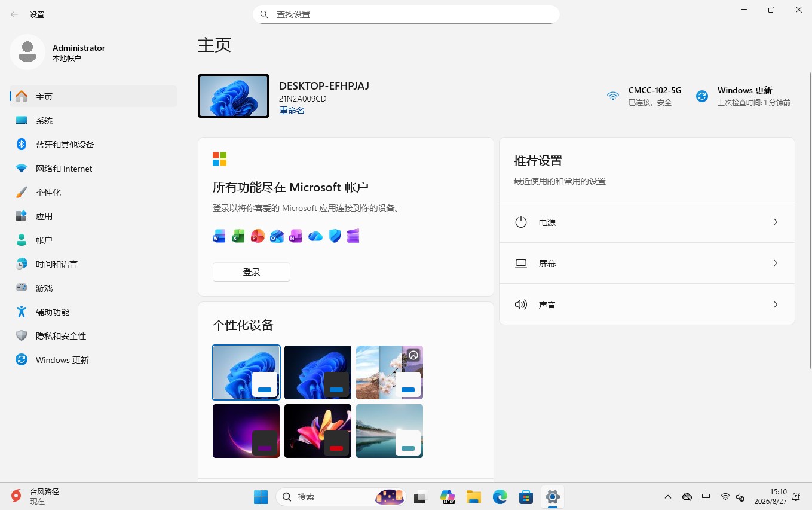Image resolution: width=812 pixels, height=510 pixels.
Task: Click the Settings gear on taskbar
Action: coord(553,497)
